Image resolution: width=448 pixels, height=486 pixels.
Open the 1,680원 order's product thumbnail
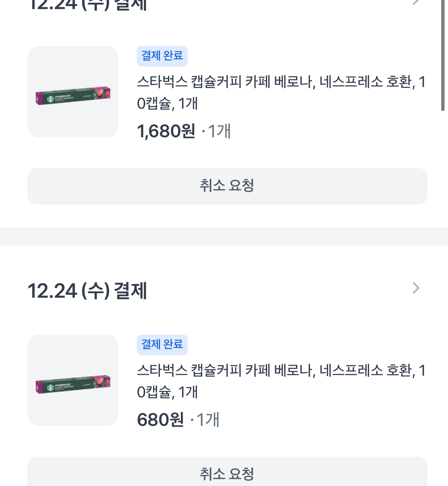pyautogui.click(x=73, y=92)
